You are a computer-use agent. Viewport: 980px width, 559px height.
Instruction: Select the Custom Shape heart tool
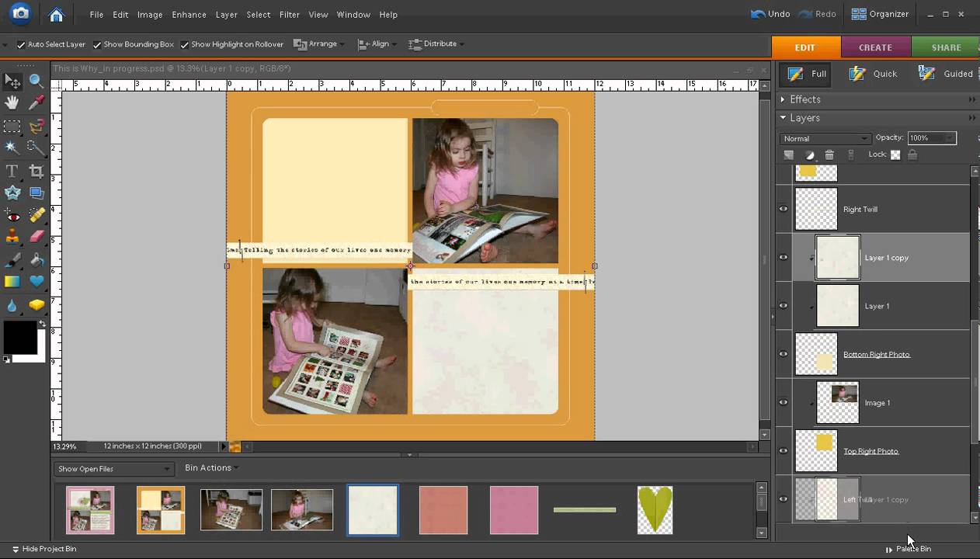pyautogui.click(x=36, y=282)
